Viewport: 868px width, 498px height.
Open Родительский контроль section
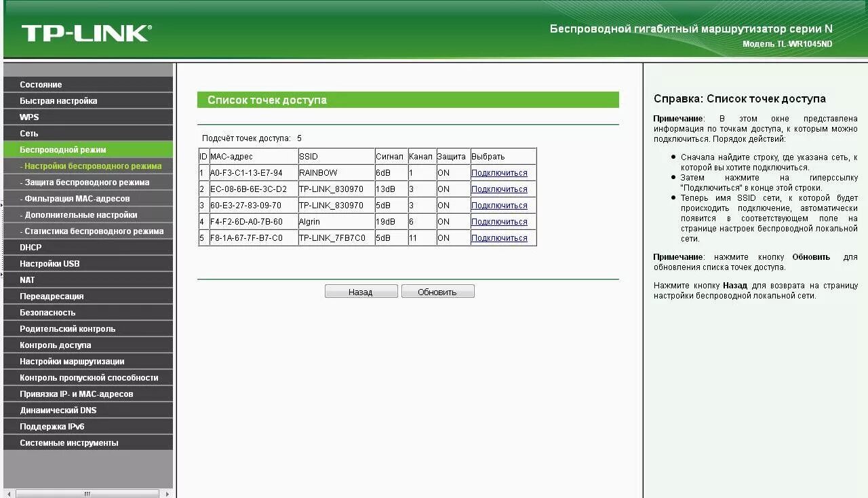tap(88, 328)
